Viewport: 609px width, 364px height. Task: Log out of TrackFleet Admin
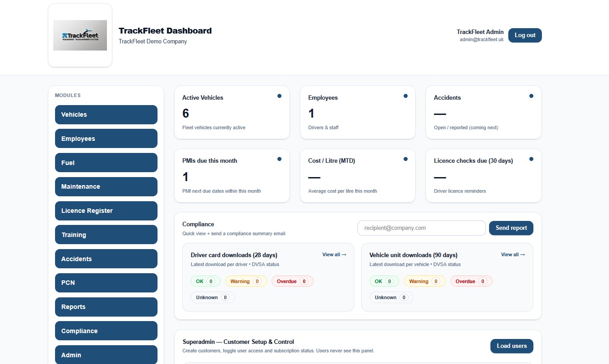[x=524, y=35]
